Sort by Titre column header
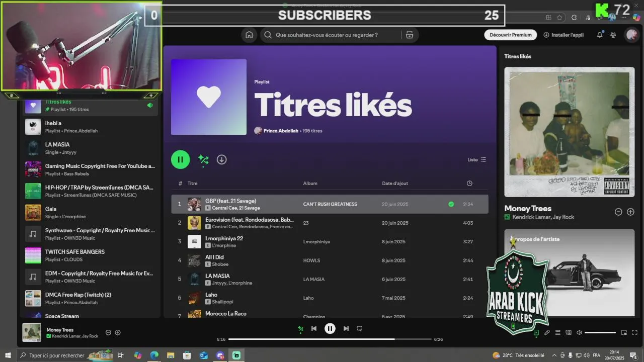This screenshot has height=362, width=644. point(193,184)
